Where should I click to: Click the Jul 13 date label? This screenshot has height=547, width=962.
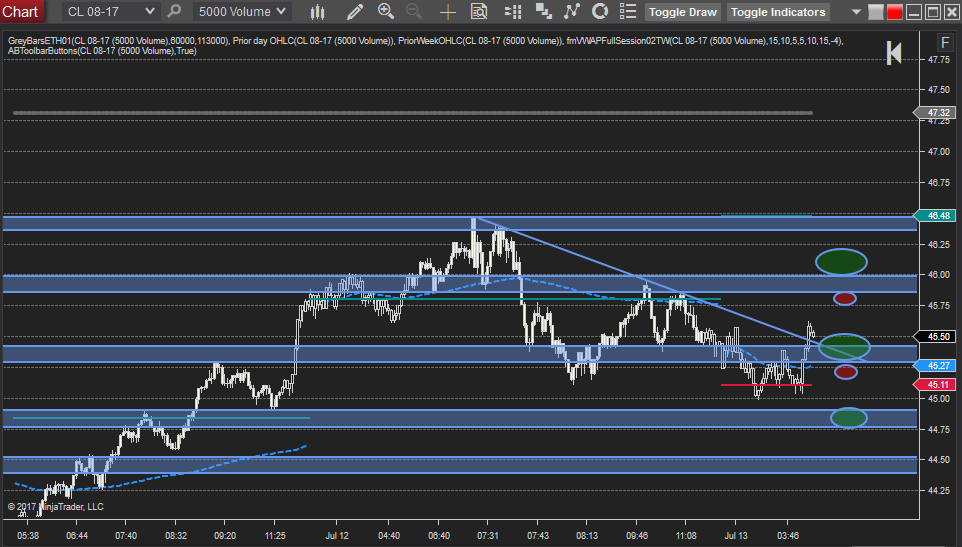click(736, 535)
